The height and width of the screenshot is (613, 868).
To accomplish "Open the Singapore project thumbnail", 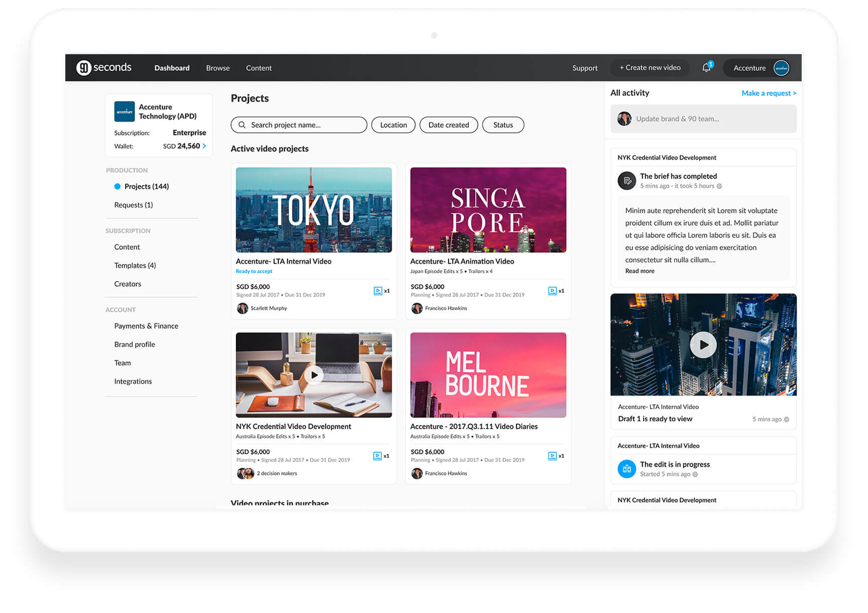I will (x=488, y=210).
